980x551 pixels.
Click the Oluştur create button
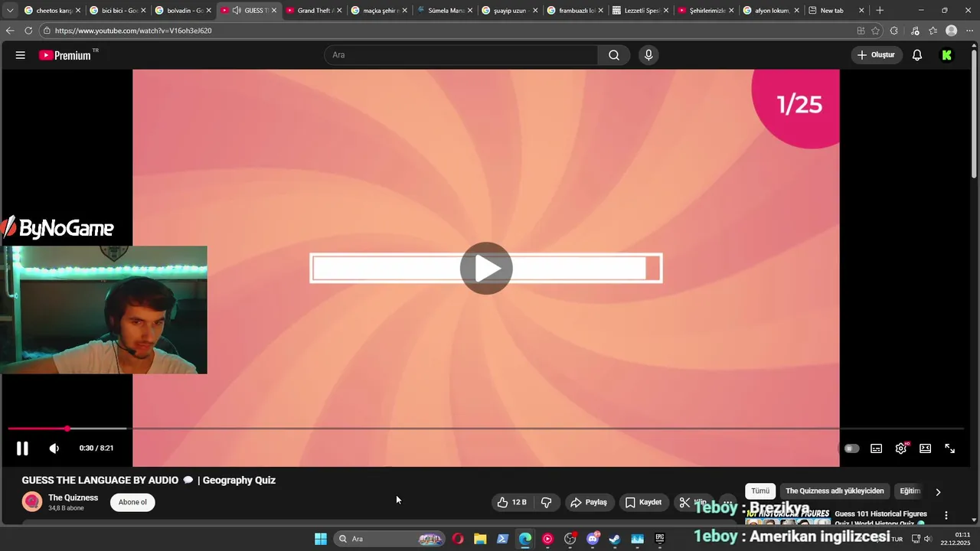877,55
